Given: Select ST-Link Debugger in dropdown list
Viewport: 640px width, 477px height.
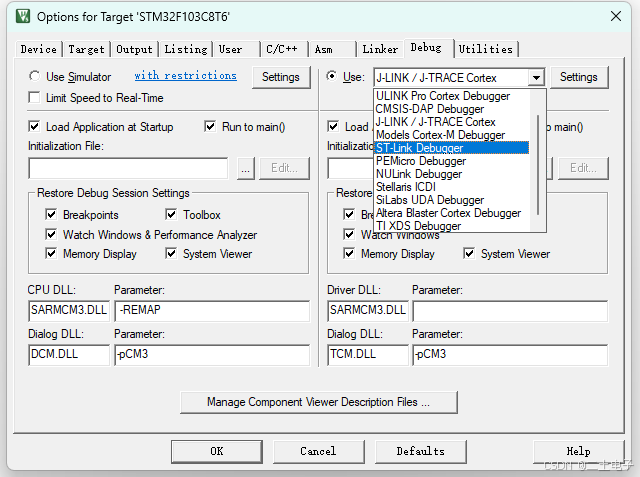Looking at the screenshot, I should click(452, 148).
